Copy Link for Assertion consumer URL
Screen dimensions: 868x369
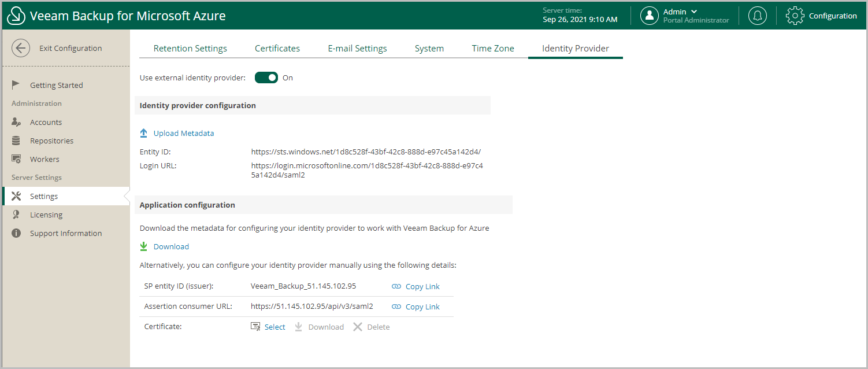click(422, 307)
